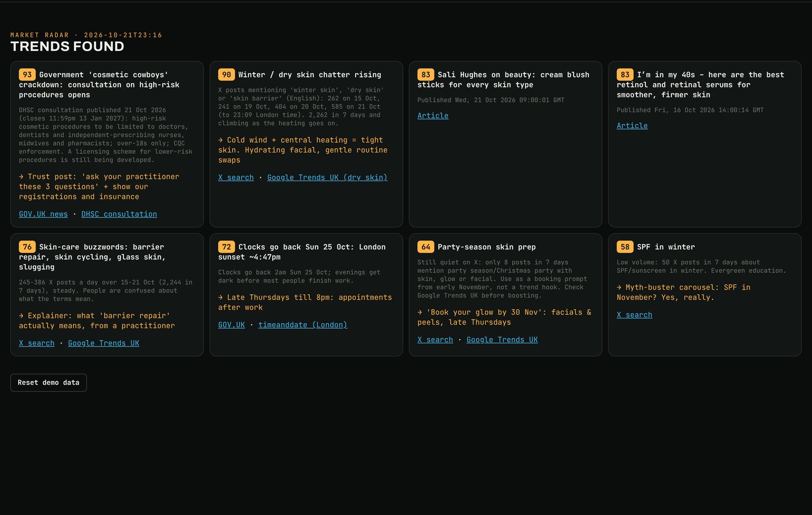Open Article link for retinol serums card

point(632,126)
